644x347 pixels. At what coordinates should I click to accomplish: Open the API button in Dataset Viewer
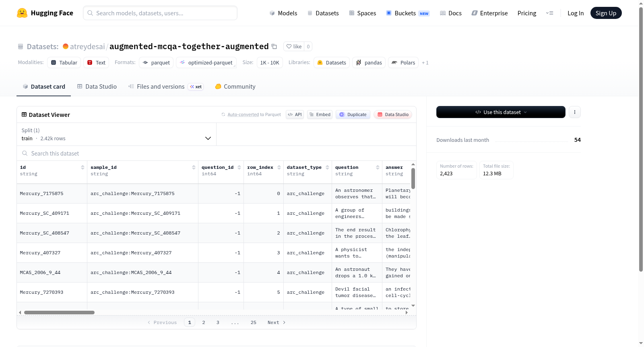click(295, 114)
